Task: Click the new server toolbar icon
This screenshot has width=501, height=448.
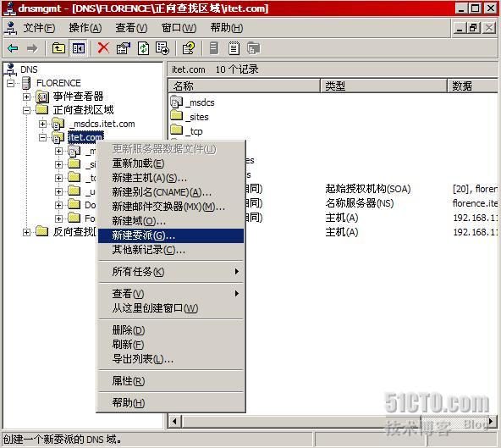Action: (x=214, y=48)
